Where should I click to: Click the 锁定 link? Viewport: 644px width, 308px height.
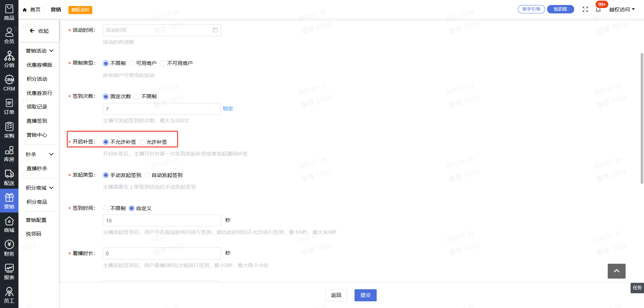click(228, 109)
